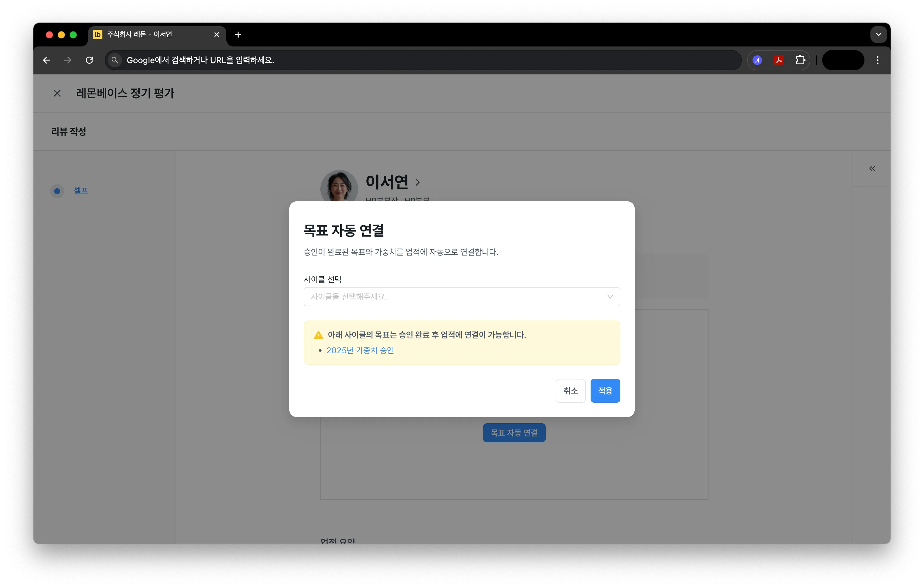Click the 취소 cancel button

point(571,391)
